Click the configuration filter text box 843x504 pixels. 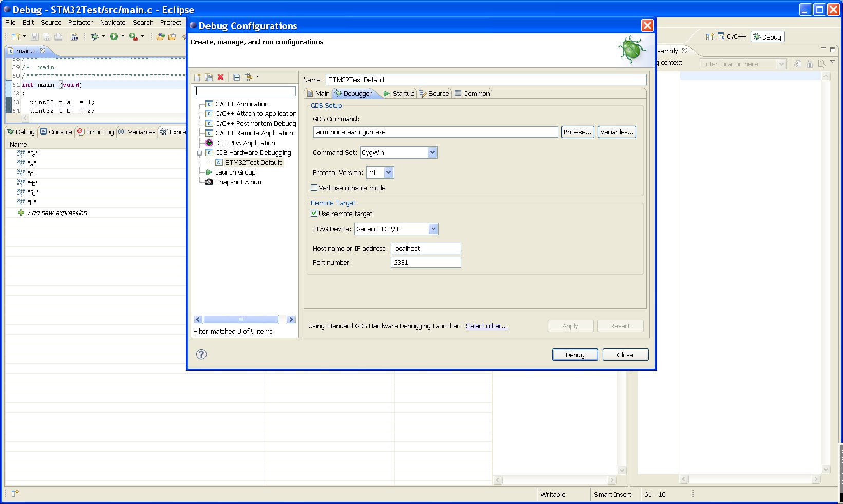(245, 91)
